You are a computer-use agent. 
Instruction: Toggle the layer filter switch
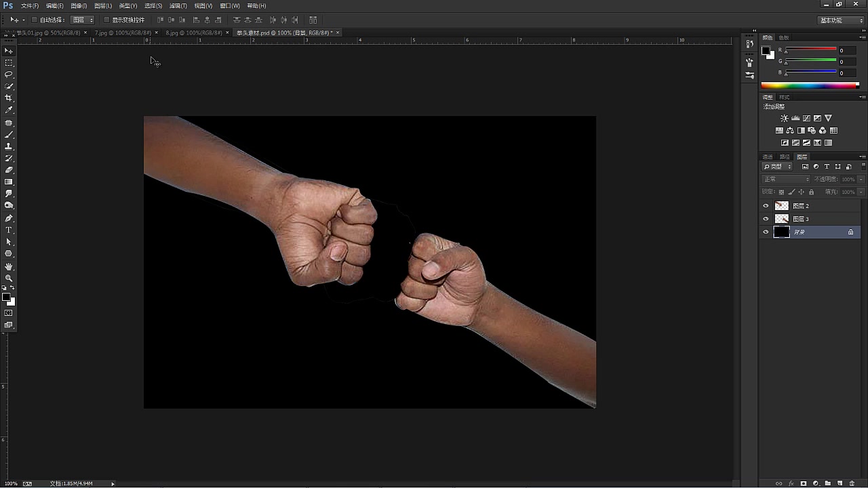click(x=863, y=166)
